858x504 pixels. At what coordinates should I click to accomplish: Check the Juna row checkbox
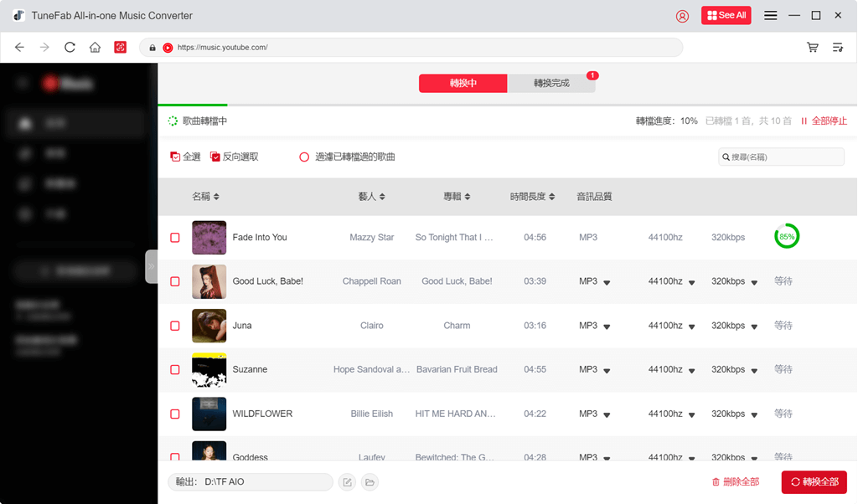click(175, 326)
